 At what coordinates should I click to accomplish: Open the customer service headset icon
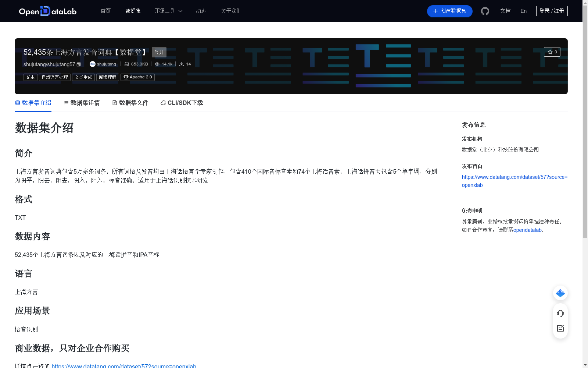click(x=560, y=313)
